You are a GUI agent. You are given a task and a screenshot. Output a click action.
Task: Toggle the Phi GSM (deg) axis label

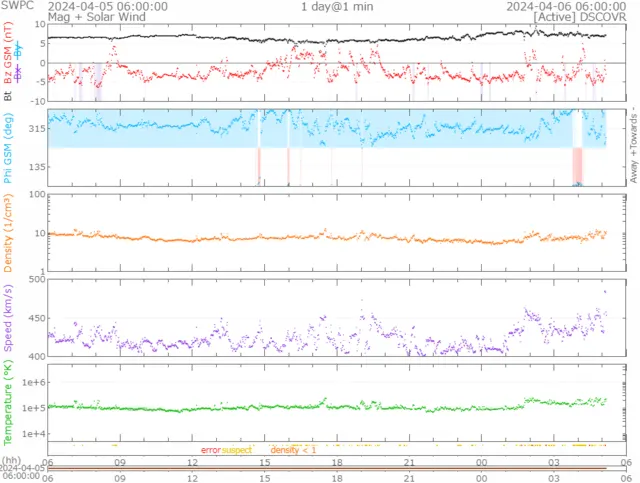(x=8, y=147)
